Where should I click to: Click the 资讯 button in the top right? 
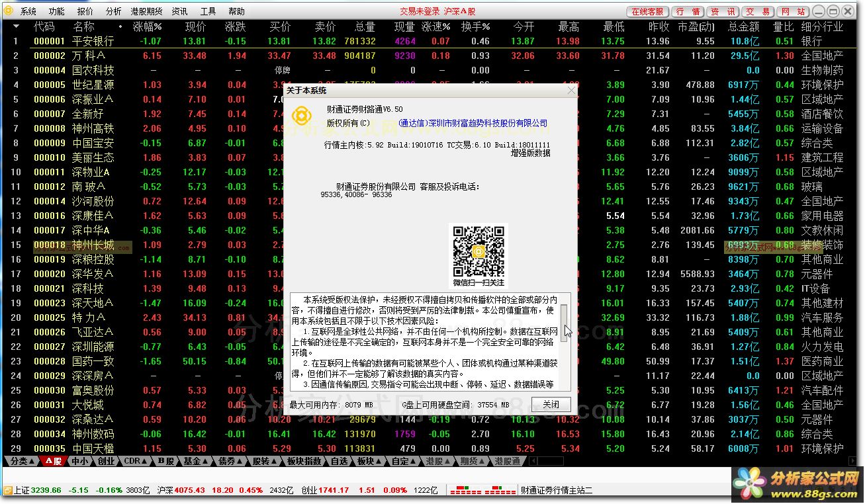723,12
